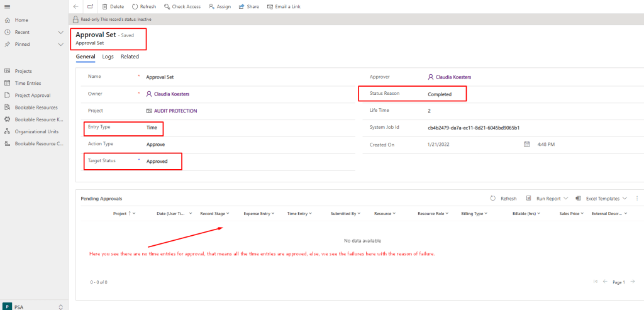The image size is (644, 310).
Task: Open the Excel Templates dropdown
Action: 602,198
